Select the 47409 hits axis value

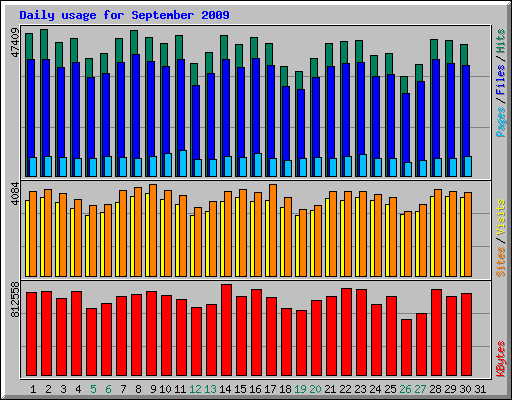coord(15,43)
